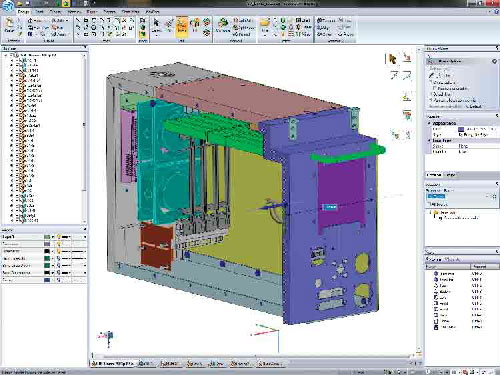Screen dimensions: 500x375
Task: Click the second document tab at bottom
Action: pyautogui.click(x=147, y=364)
